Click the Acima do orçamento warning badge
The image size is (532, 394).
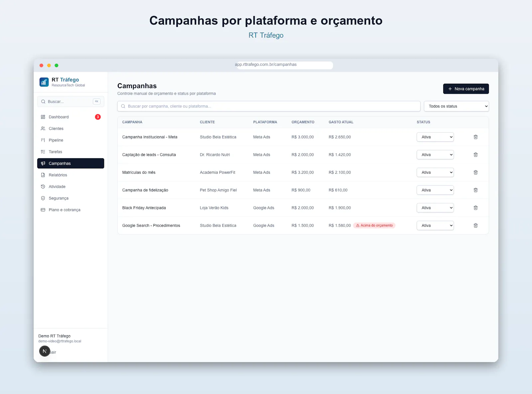coord(374,226)
